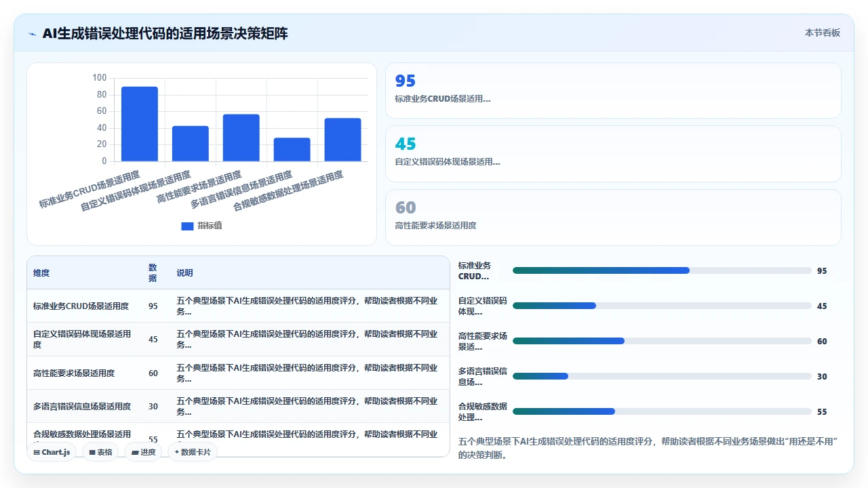Viewport: 868px width, 488px height.
Task: Click the table value 45
Action: tap(153, 340)
